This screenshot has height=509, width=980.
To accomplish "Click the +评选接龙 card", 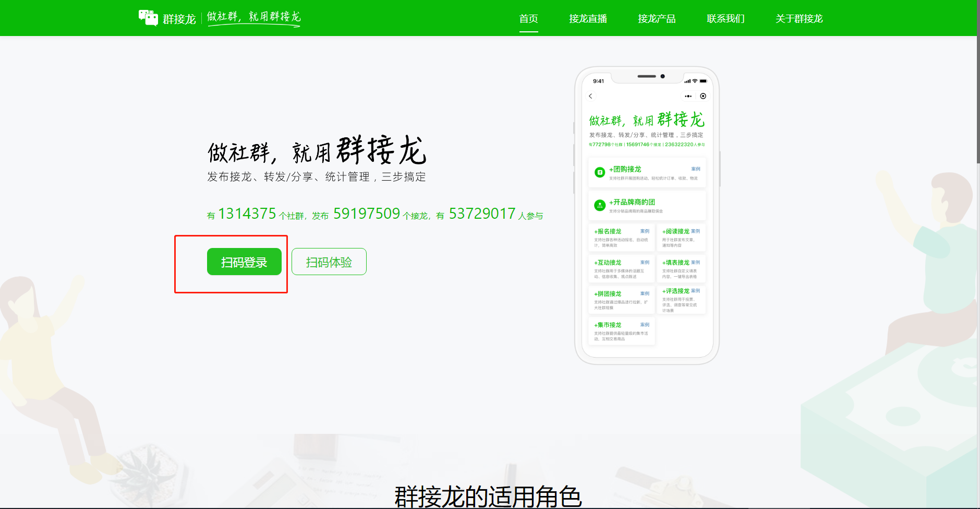I will (681, 300).
